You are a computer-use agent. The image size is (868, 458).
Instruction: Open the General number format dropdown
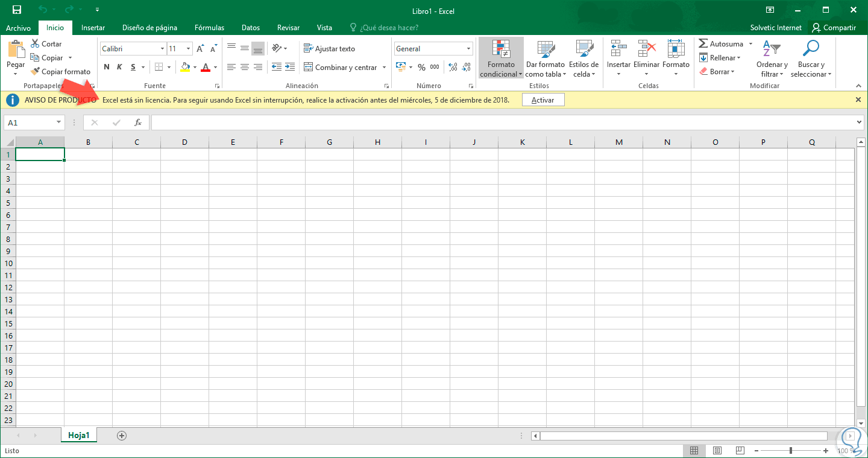pyautogui.click(x=469, y=49)
